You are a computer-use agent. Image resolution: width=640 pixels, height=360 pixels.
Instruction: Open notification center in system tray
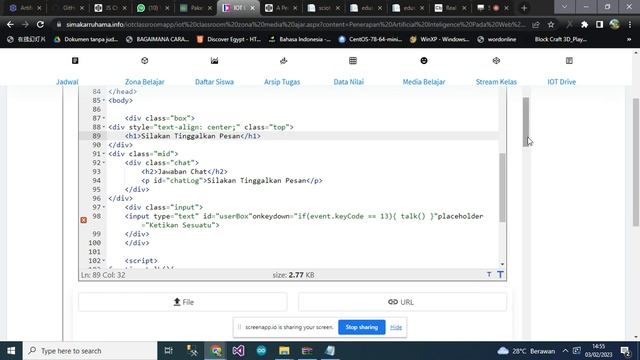tap(625, 351)
